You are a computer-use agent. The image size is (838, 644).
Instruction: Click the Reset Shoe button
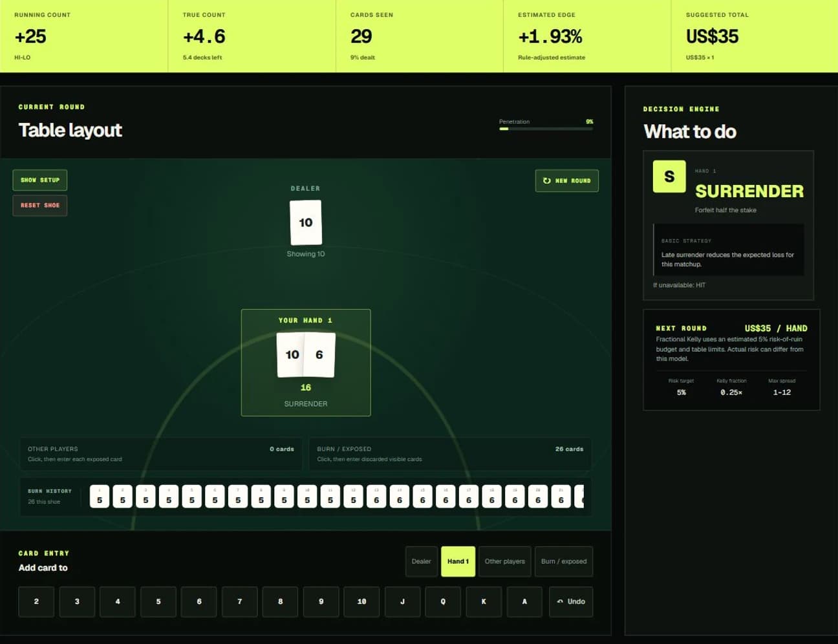point(40,205)
